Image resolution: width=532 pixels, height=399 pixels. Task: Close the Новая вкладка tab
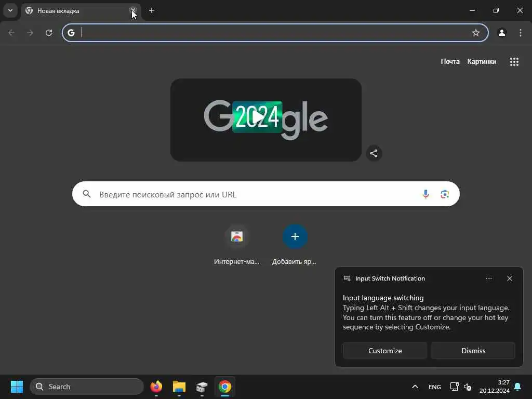(x=134, y=11)
